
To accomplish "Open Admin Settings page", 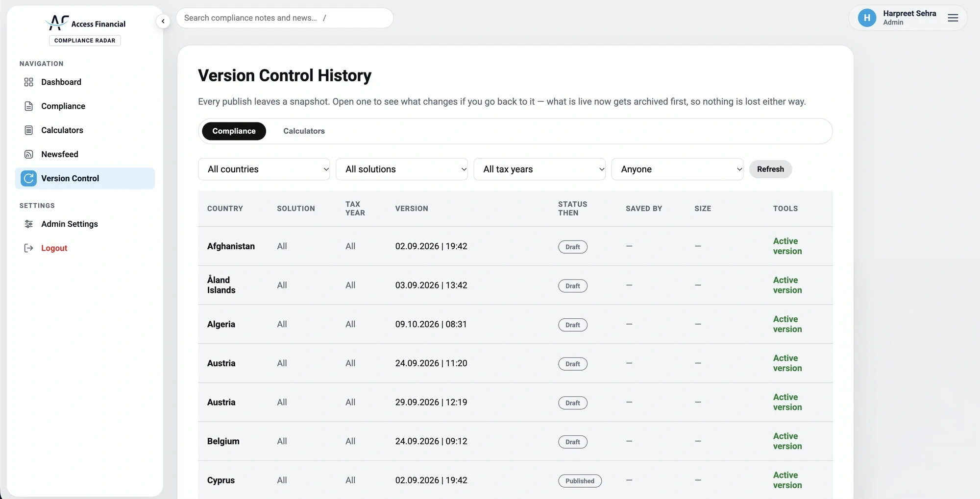I will [85, 224].
